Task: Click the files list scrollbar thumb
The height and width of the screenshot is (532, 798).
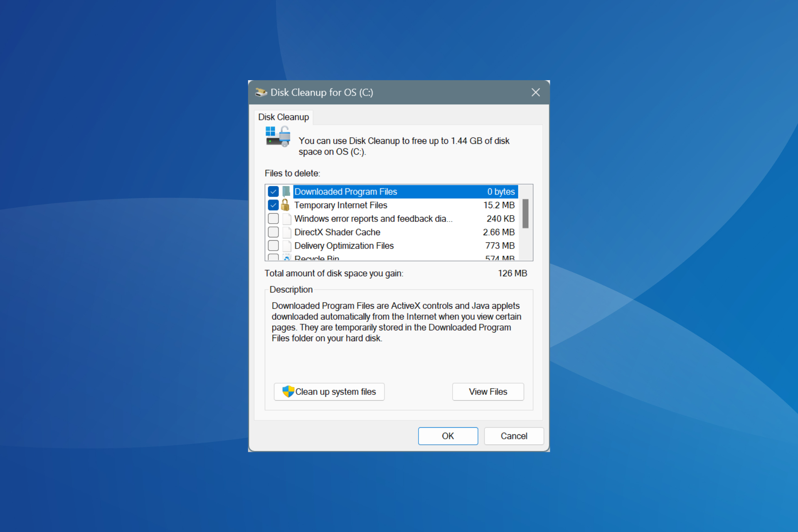Action: [525, 214]
